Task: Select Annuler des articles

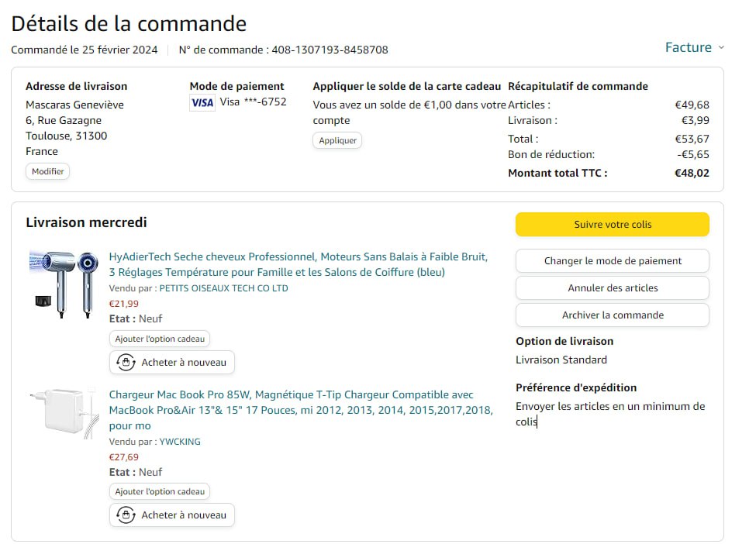Action: tap(612, 288)
